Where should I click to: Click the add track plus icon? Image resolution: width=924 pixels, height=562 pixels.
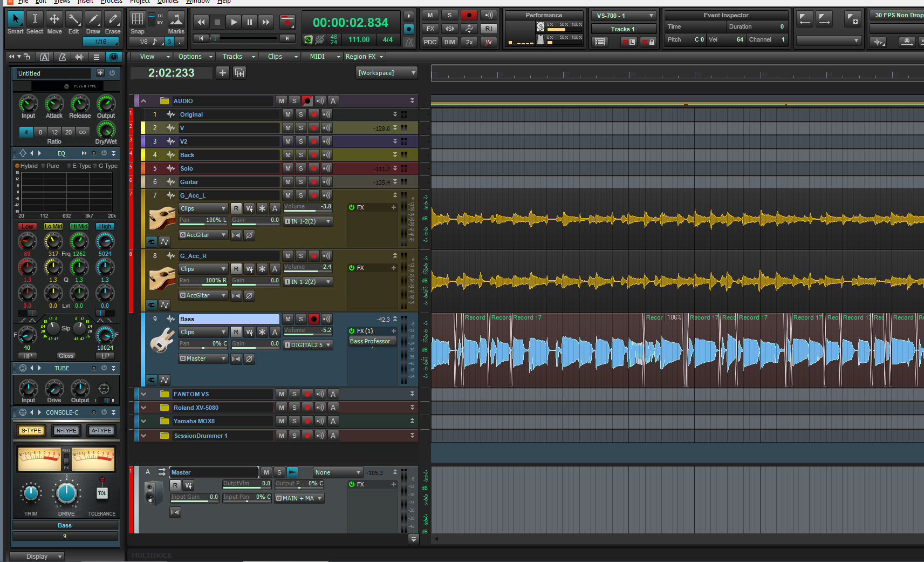pos(222,73)
